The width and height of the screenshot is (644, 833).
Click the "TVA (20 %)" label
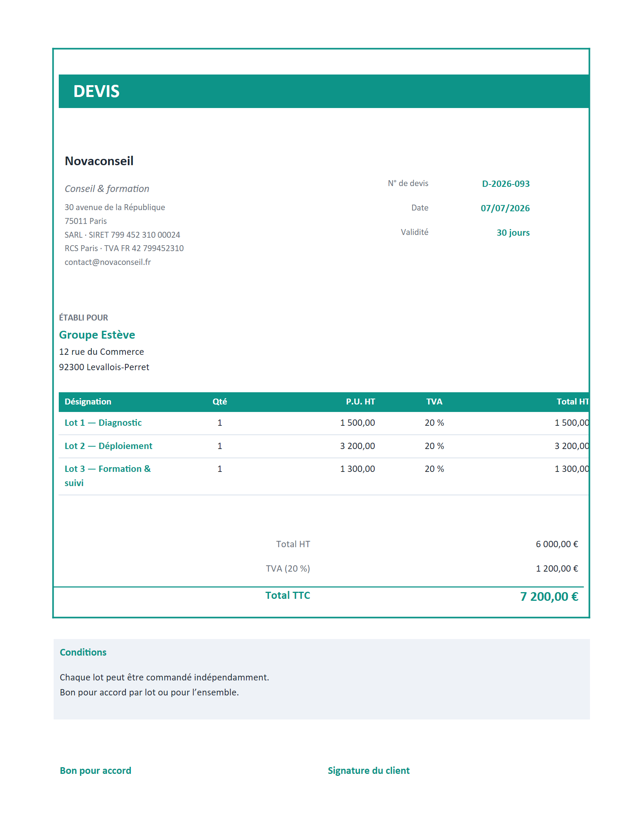pyautogui.click(x=288, y=569)
